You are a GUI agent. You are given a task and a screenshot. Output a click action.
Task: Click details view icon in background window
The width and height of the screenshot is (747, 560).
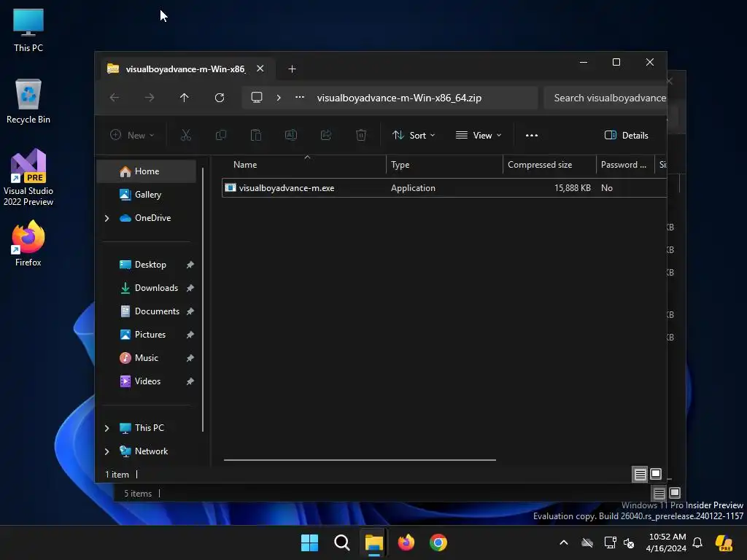(659, 494)
